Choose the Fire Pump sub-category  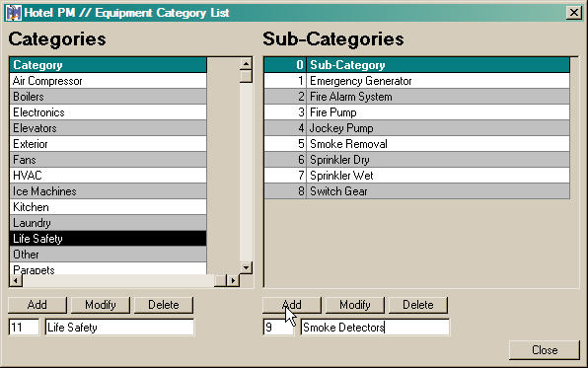tap(417, 112)
